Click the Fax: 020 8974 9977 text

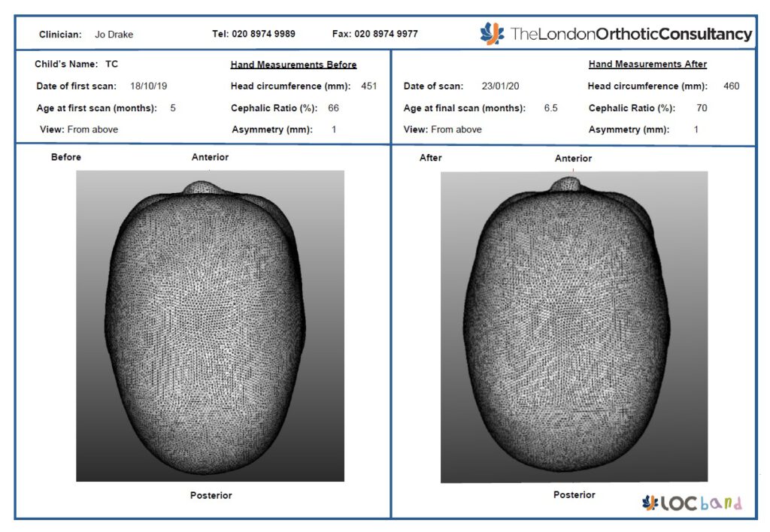pyautogui.click(x=374, y=34)
